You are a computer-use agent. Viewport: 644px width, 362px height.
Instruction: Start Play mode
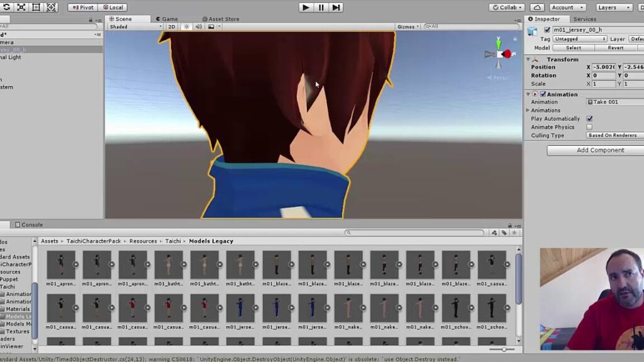(306, 8)
